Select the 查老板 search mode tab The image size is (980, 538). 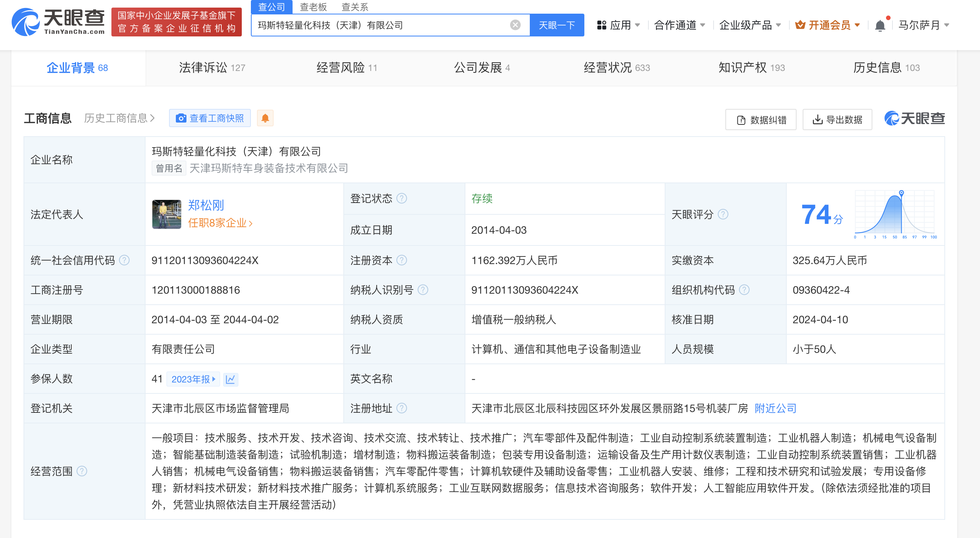point(313,7)
